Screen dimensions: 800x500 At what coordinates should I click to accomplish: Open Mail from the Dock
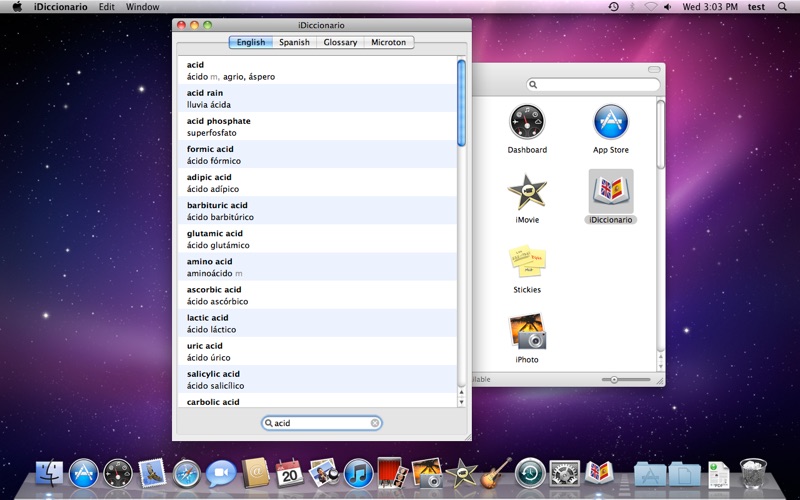(x=152, y=473)
